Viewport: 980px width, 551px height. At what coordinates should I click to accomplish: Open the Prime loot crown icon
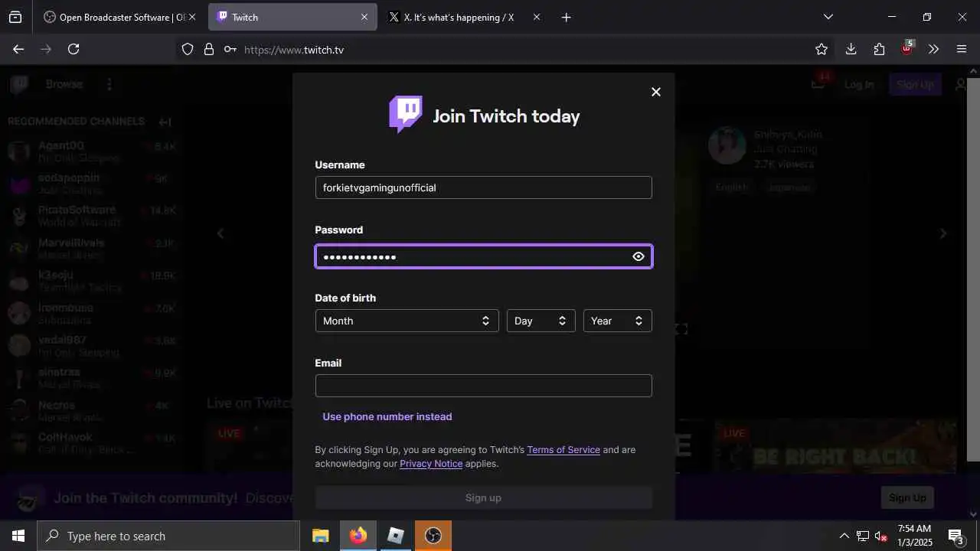pyautogui.click(x=818, y=83)
